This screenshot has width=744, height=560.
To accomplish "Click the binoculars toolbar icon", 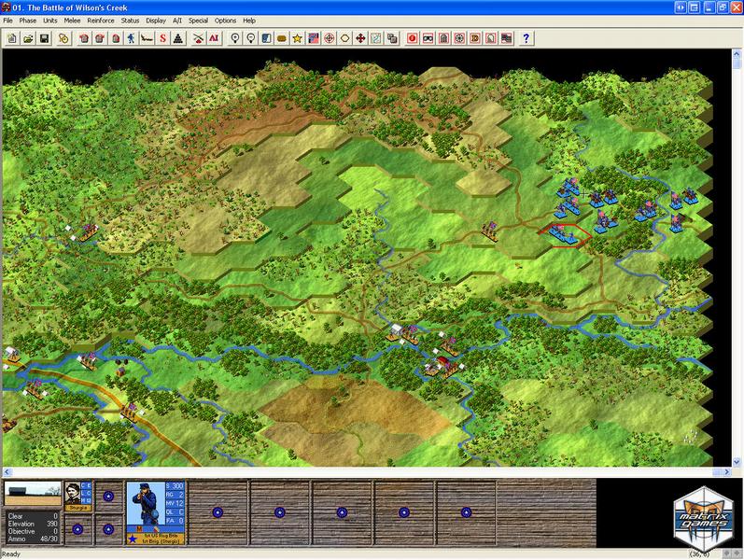I will click(x=428, y=38).
